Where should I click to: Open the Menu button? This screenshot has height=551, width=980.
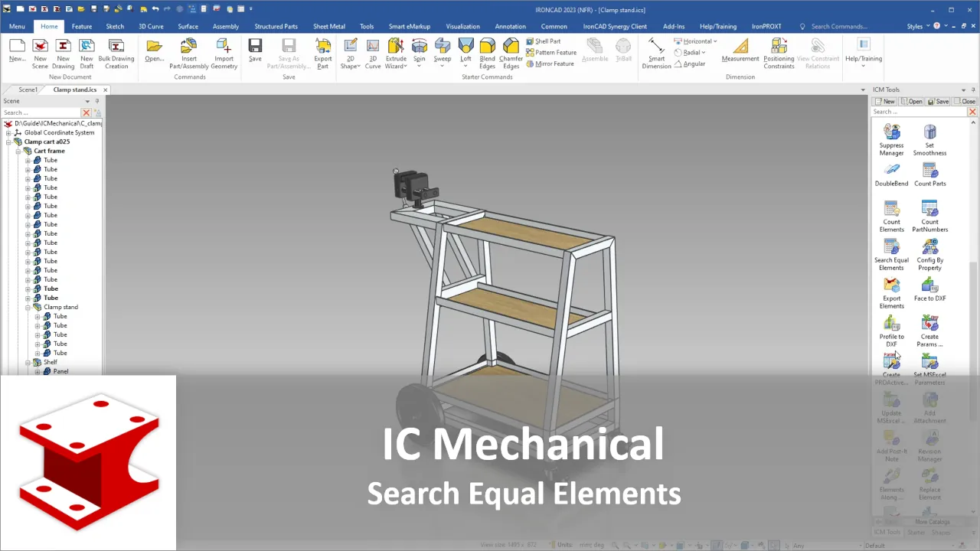click(x=17, y=26)
